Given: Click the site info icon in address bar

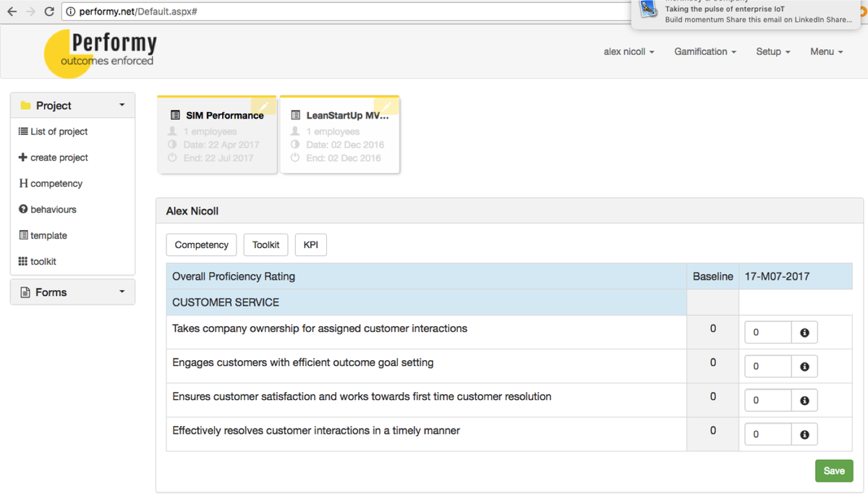Looking at the screenshot, I should [x=71, y=12].
